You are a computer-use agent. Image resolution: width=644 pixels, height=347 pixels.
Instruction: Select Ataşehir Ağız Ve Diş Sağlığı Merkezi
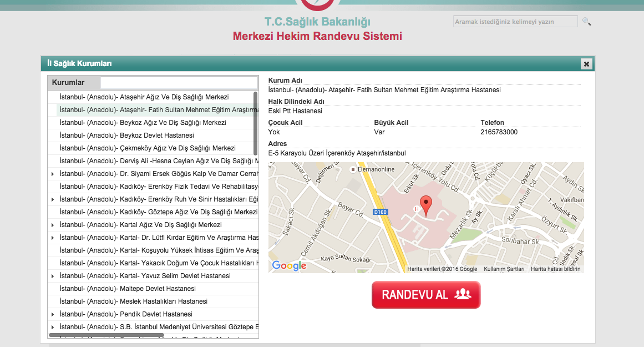[x=144, y=97]
